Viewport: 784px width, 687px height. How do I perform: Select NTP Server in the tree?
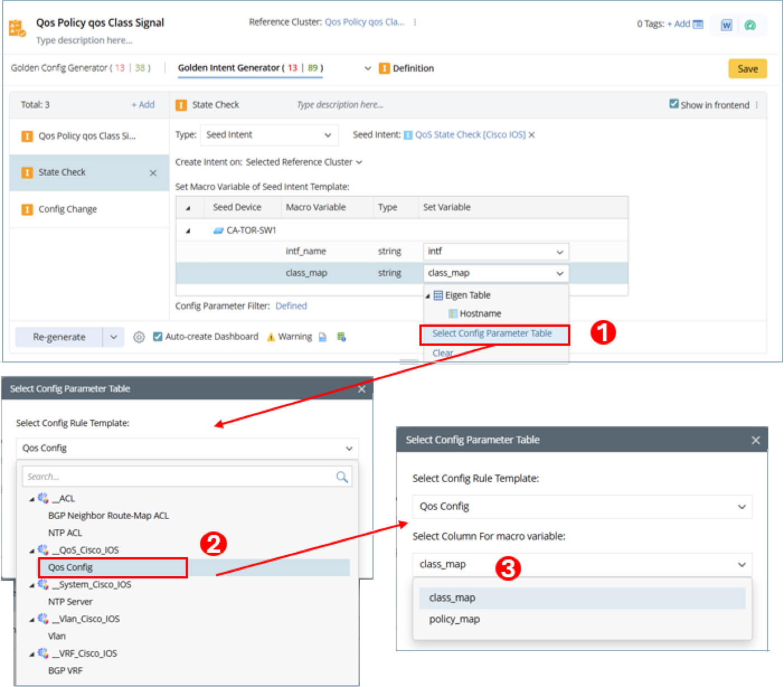70,602
